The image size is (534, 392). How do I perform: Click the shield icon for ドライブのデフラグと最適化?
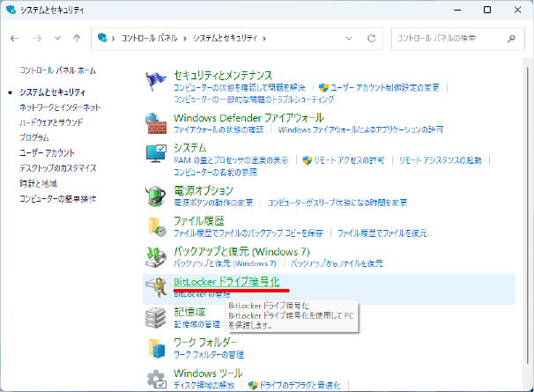(x=253, y=385)
